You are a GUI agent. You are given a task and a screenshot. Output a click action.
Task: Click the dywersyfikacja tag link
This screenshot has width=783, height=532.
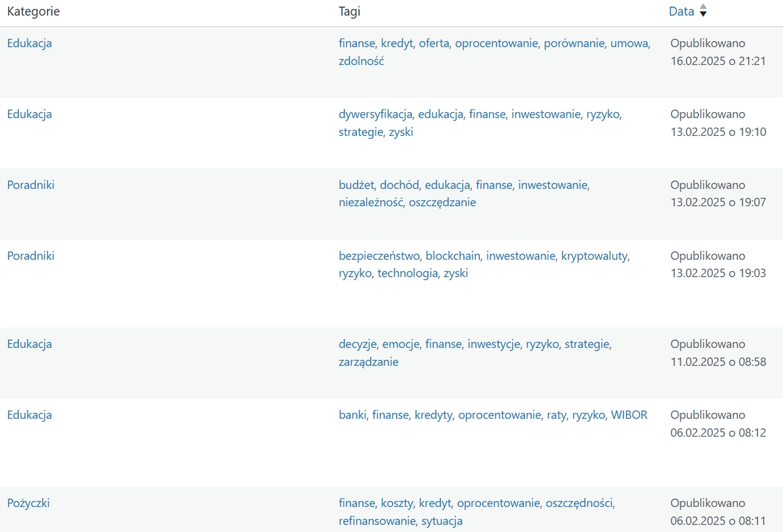click(375, 115)
